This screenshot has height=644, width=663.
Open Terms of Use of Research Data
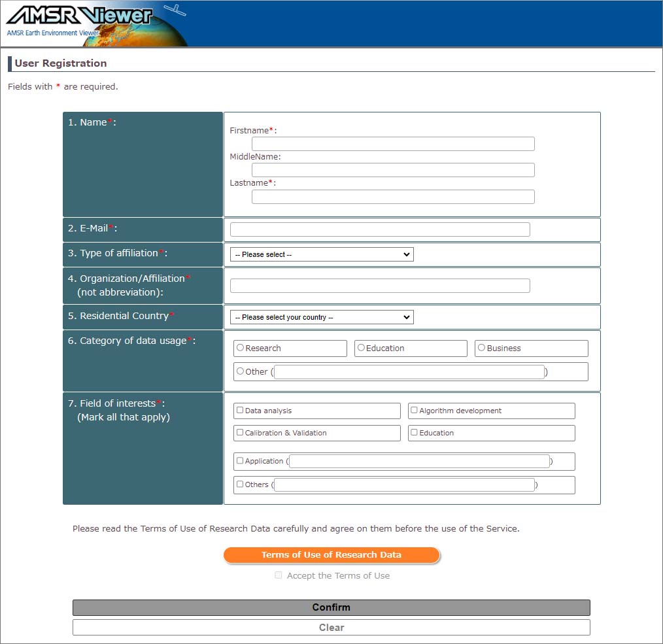[331, 555]
